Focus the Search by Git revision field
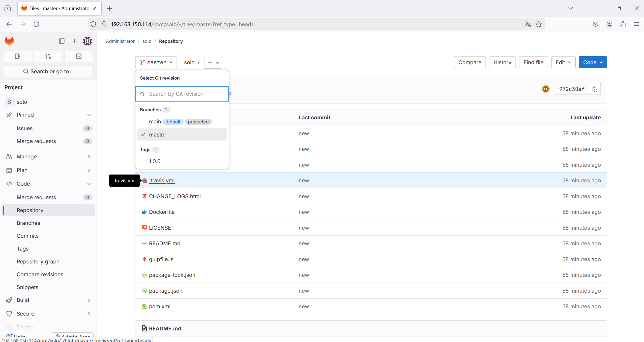This screenshot has width=644, height=342. (x=182, y=94)
